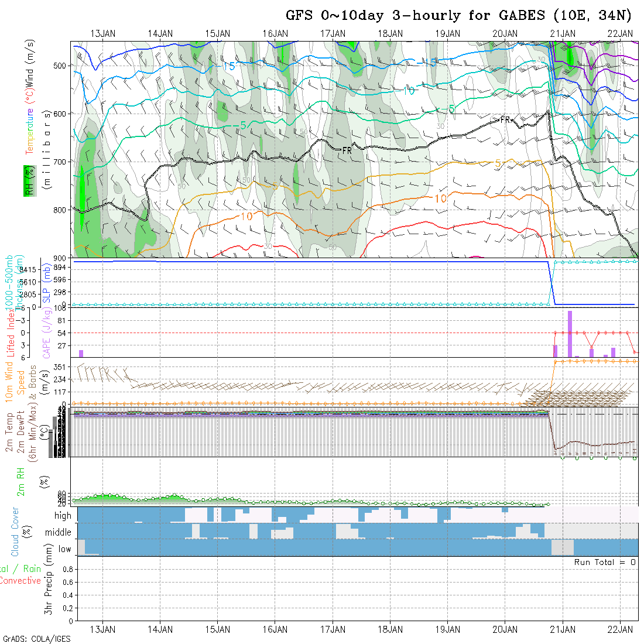This screenshot has width=644, height=644.
Task: Click the FR freezing-level label near 20JAN
Action: point(505,120)
